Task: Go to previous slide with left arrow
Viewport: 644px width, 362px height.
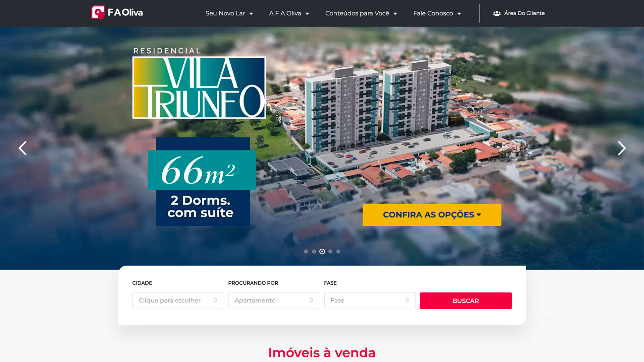Action: [x=22, y=148]
